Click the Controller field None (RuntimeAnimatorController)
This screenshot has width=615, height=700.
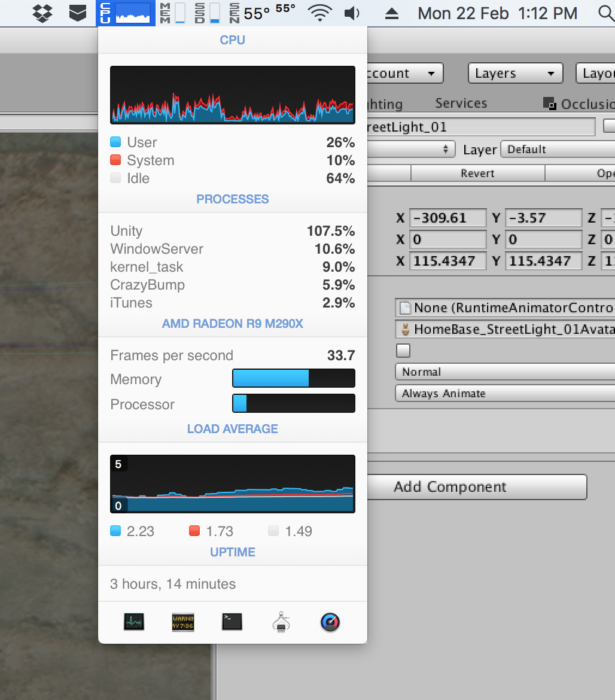505,308
